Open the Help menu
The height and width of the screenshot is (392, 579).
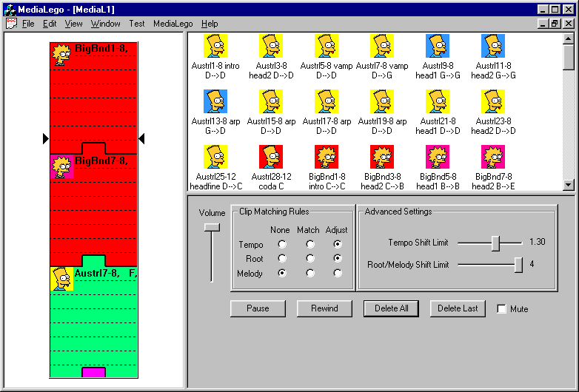tap(210, 24)
